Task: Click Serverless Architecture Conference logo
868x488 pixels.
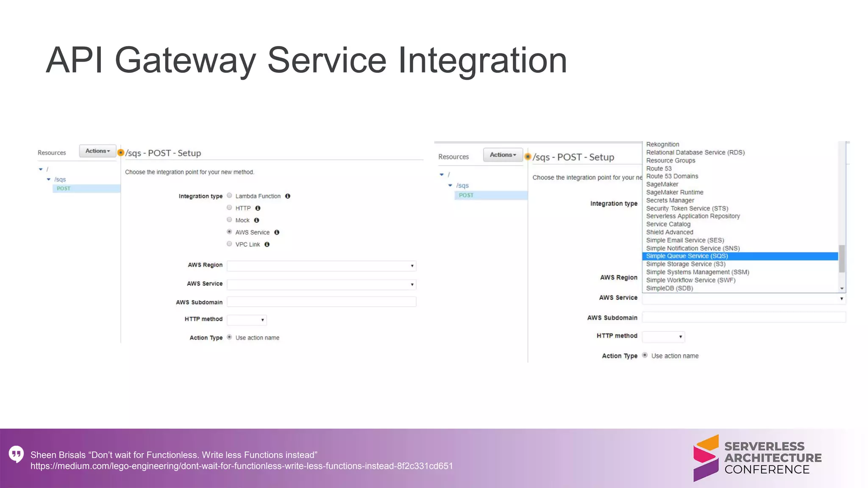Action: point(757,458)
